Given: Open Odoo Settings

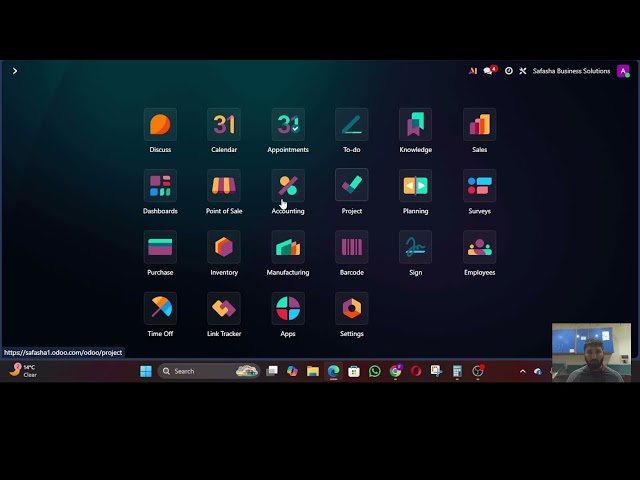Looking at the screenshot, I should [x=351, y=308].
